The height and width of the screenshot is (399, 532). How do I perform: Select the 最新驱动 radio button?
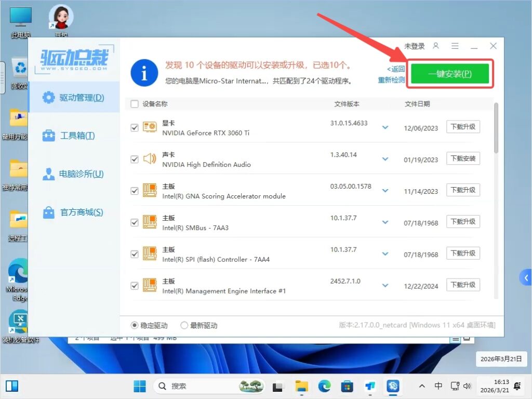[x=184, y=325]
